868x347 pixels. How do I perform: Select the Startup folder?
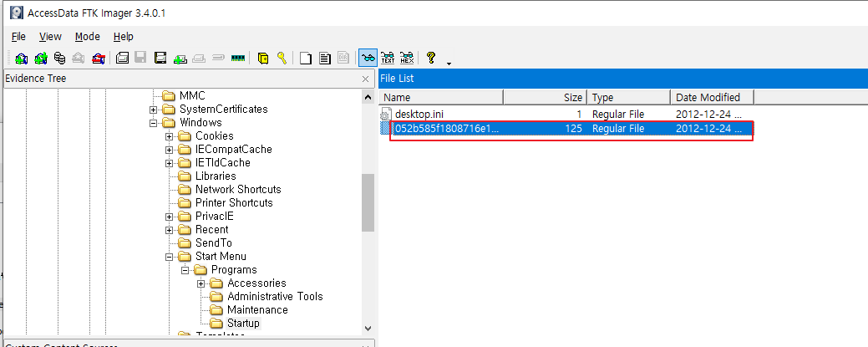coord(243,323)
